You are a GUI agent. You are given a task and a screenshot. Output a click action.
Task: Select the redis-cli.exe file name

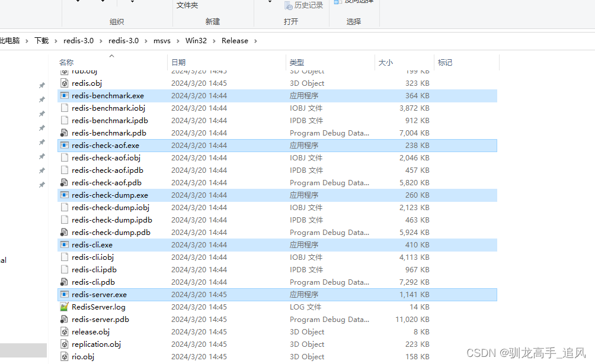point(92,245)
